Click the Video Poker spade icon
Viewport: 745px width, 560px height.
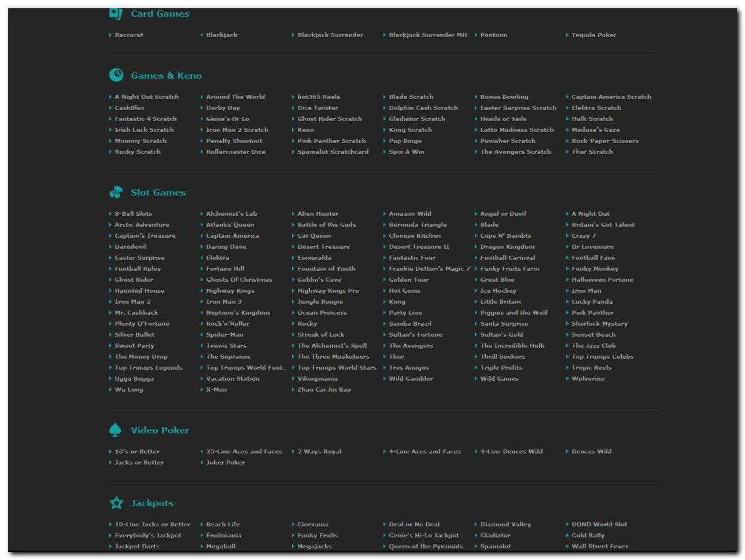(115, 430)
